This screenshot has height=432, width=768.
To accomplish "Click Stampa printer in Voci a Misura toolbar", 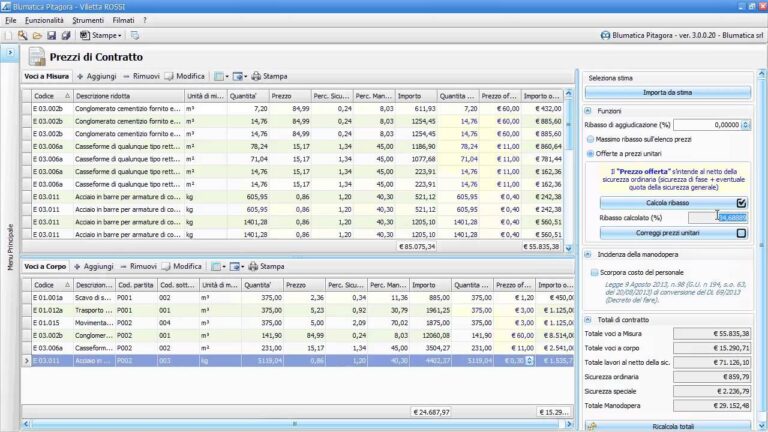I will [269, 76].
